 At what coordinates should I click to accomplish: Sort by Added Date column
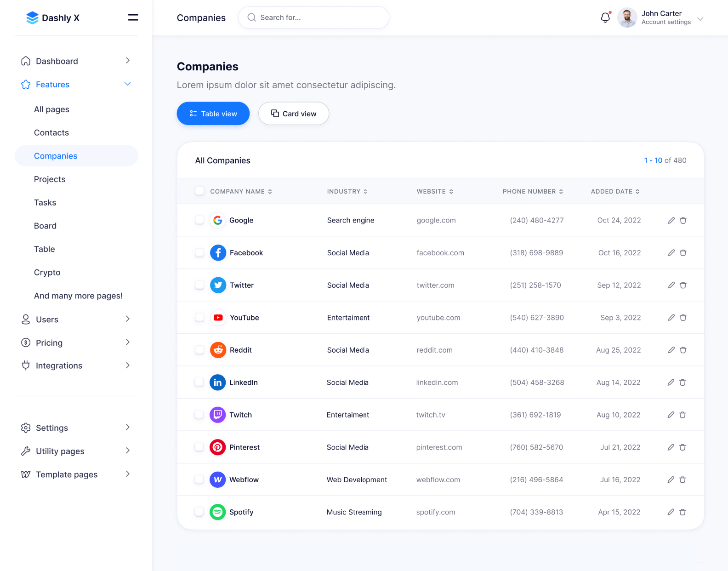click(615, 191)
